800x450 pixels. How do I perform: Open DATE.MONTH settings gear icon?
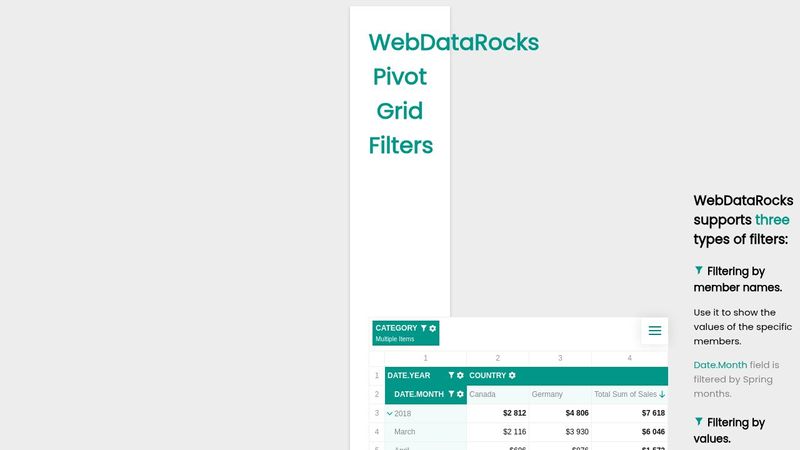460,394
